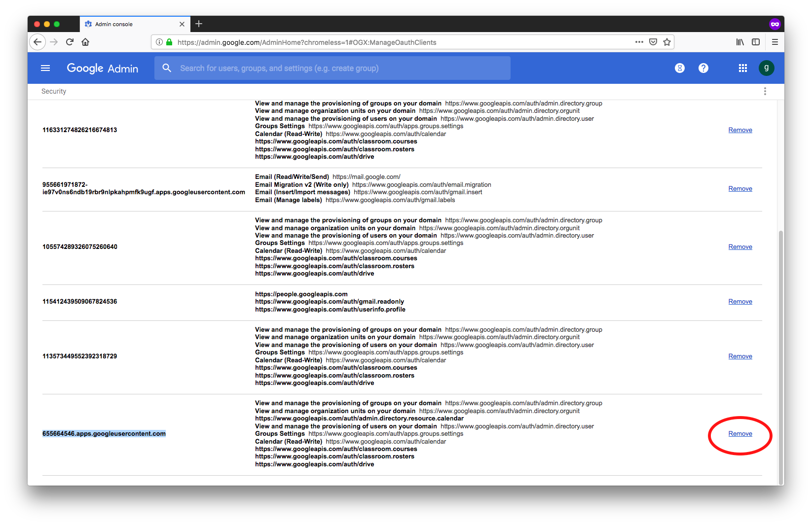Remove client 105574289326075260640

tap(740, 247)
